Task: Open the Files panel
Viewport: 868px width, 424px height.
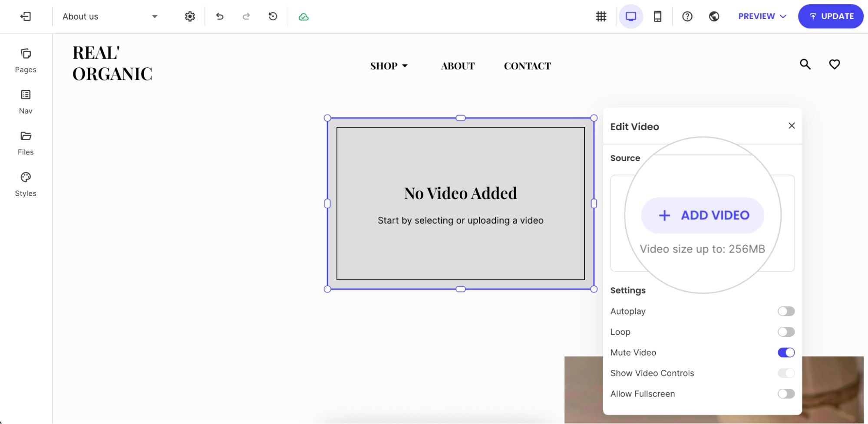Action: [26, 143]
